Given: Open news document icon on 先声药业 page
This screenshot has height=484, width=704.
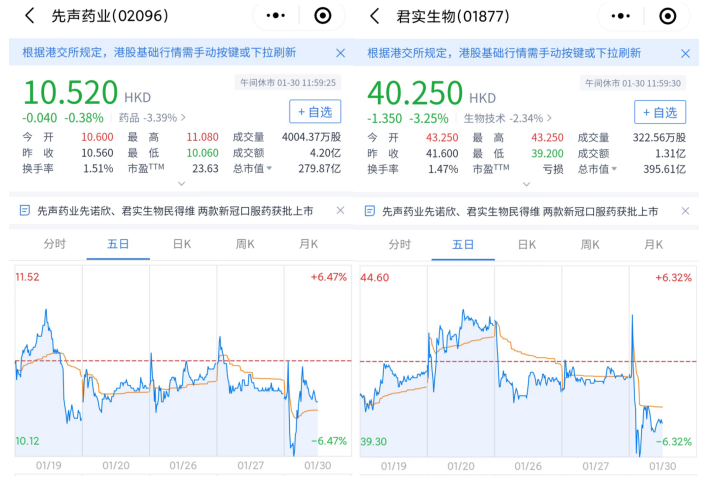Looking at the screenshot, I should click(25, 210).
